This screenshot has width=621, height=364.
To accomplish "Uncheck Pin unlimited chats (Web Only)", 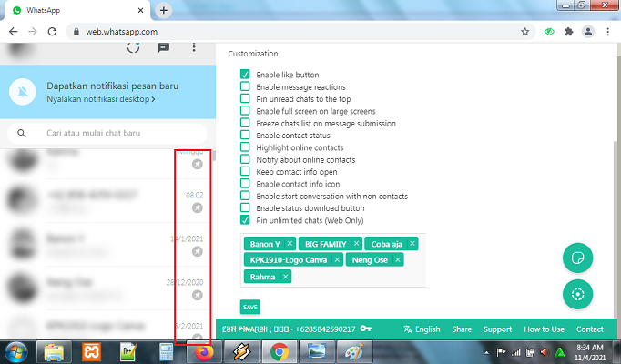I will [245, 219].
